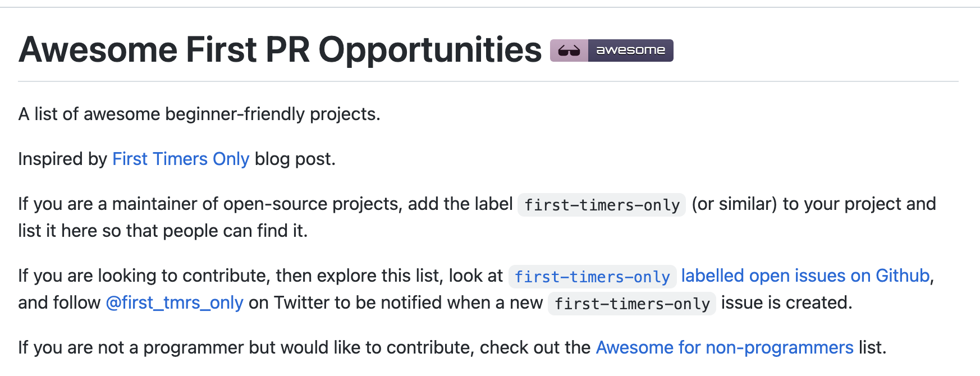Screen dimensions: 980x376
Task: Click the words 'Inspired by'
Action: (x=62, y=159)
